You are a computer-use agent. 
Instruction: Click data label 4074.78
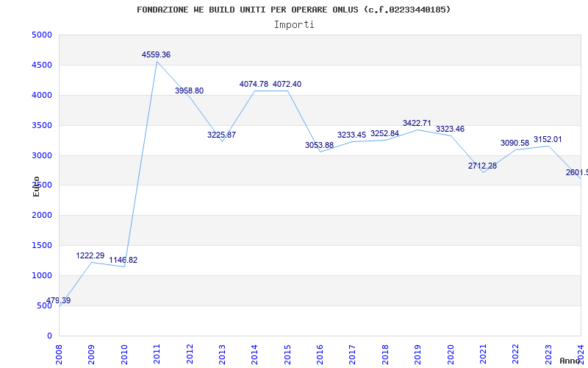254,84
